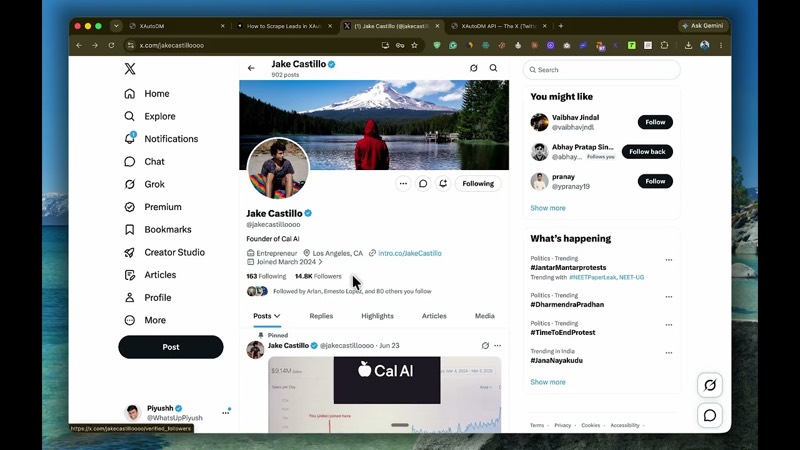
Task: Follow back Abhay Pratap Singh
Action: pos(647,152)
